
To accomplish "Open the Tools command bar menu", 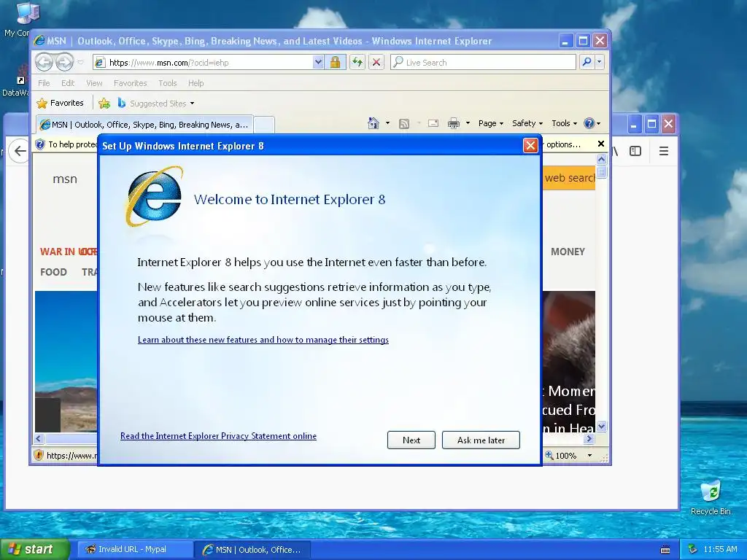I will 564,123.
